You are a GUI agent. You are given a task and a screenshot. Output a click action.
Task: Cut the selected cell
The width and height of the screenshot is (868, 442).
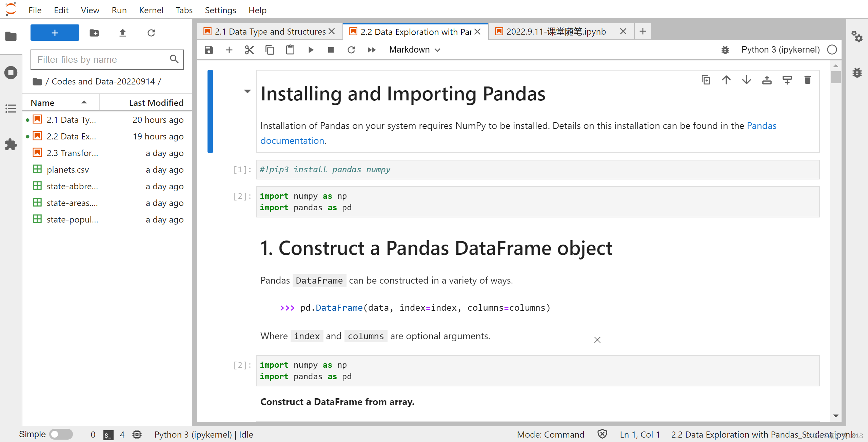coord(250,50)
